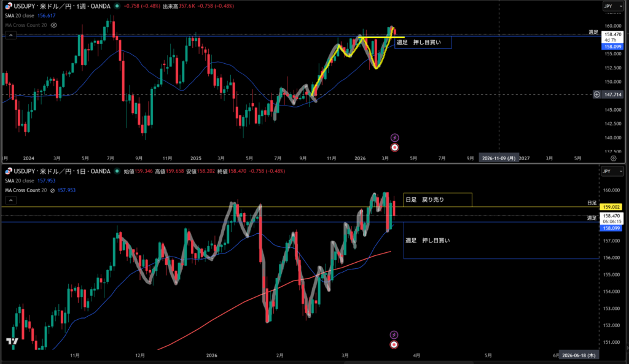Click red circle event marker on weekly chart
The height and width of the screenshot is (364, 629).
tap(394, 147)
